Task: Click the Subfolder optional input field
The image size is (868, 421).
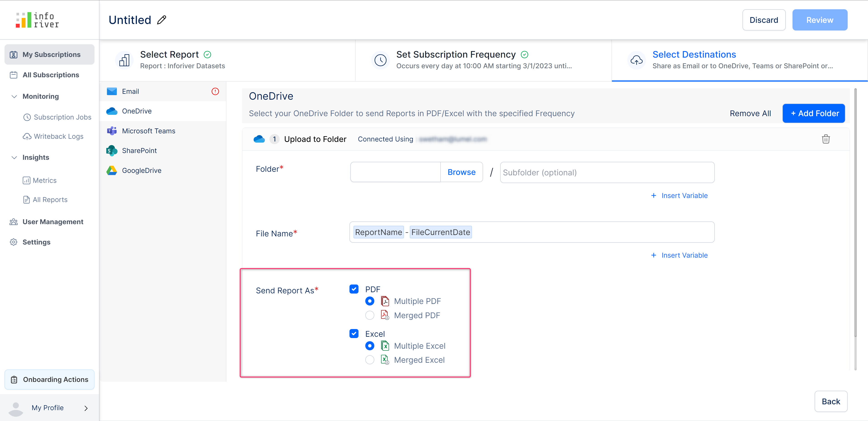Action: pyautogui.click(x=607, y=172)
